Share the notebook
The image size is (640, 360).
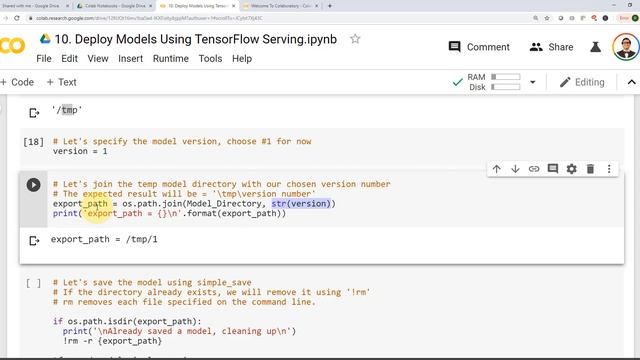pos(551,47)
